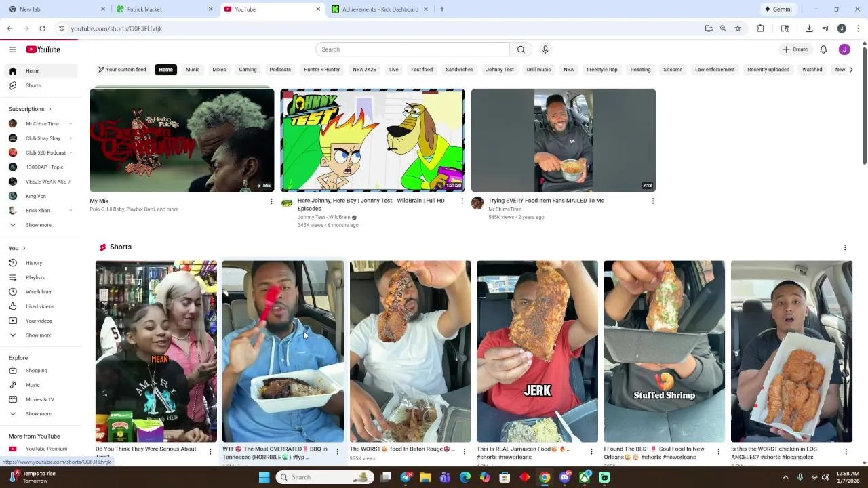Switch to Achievements - Kick Dashboard tab
This screenshot has width=868, height=488.
point(380,9)
